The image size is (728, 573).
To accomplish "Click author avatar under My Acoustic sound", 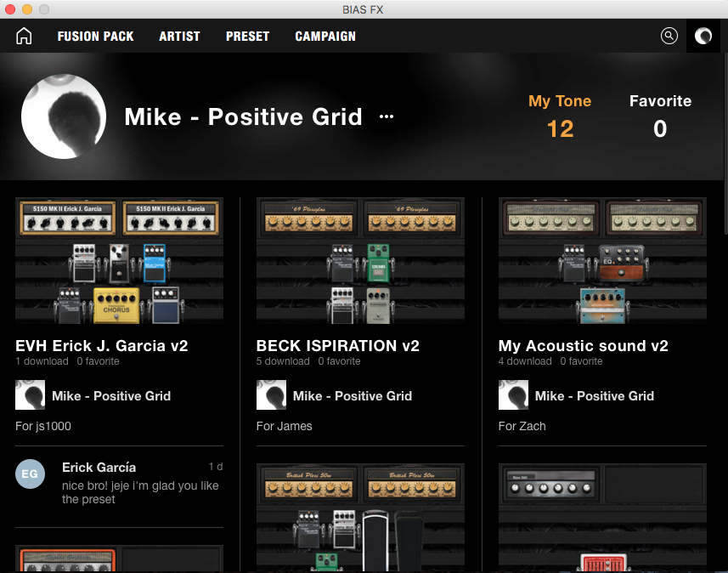I will (x=513, y=395).
